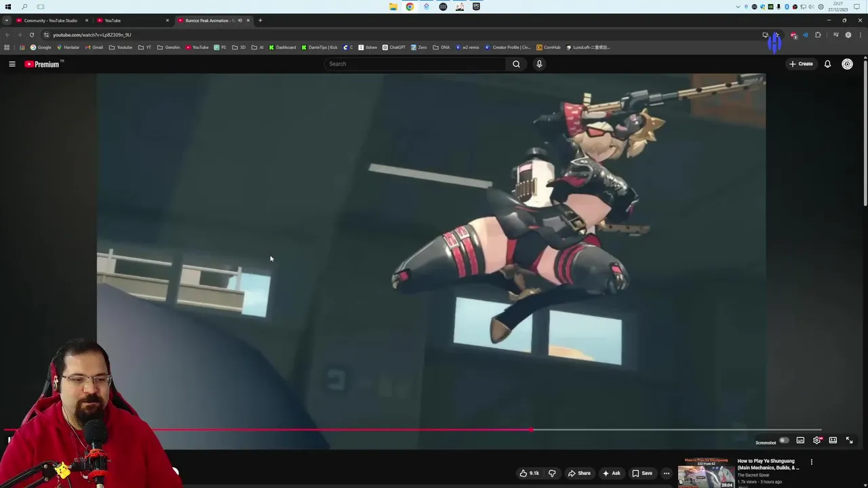Screen dimensions: 868x488
Task: Open File Explorer from the taskbar
Action: (x=393, y=7)
